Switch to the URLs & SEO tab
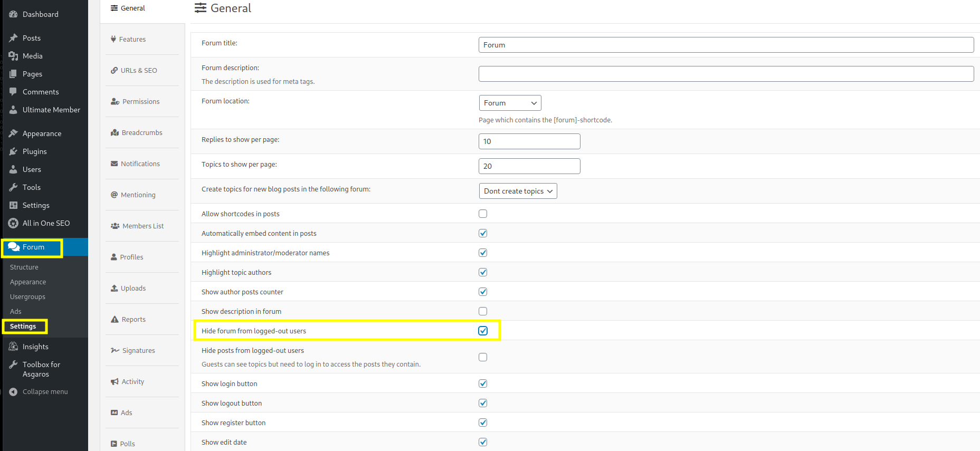The width and height of the screenshot is (980, 451). coord(138,70)
